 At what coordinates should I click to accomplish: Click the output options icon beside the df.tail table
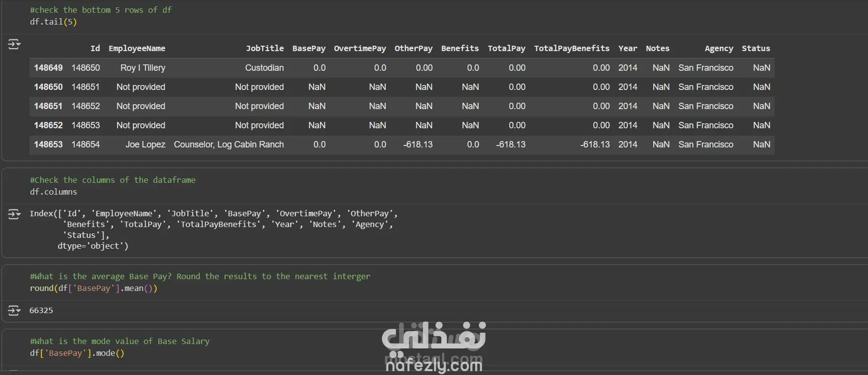pos(14,45)
